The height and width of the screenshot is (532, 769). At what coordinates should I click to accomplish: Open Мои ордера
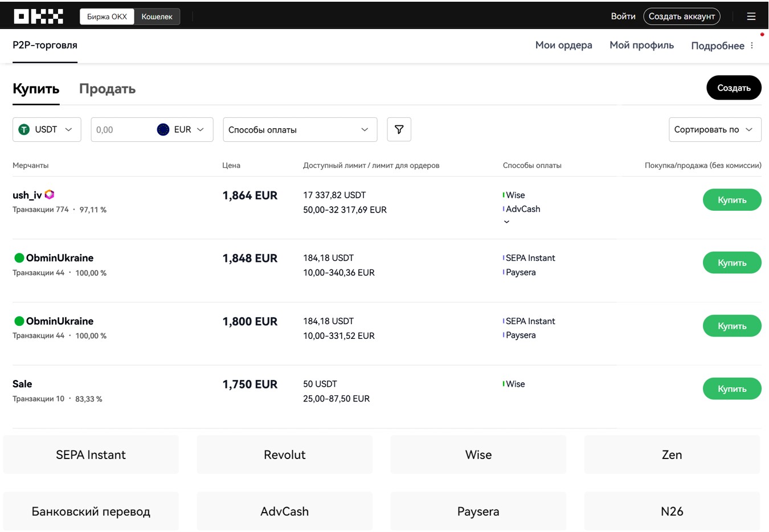point(563,45)
